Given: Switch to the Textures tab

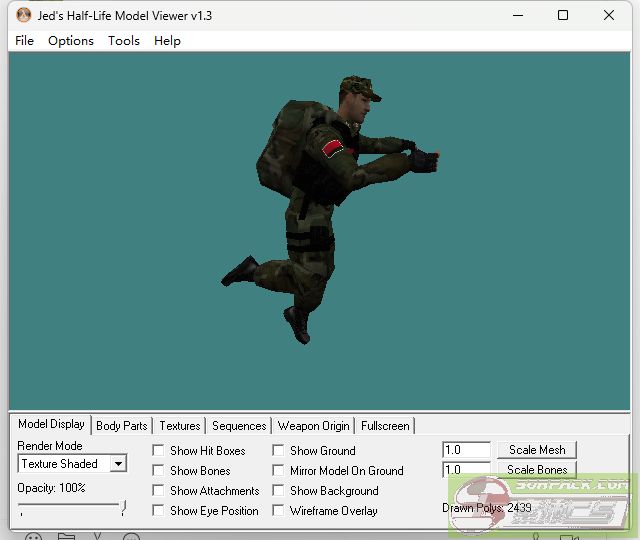Looking at the screenshot, I should [x=180, y=426].
